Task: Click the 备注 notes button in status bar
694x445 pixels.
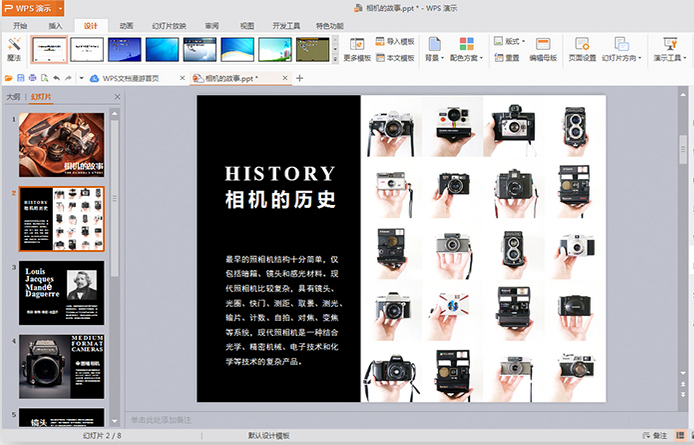Action: (x=655, y=436)
